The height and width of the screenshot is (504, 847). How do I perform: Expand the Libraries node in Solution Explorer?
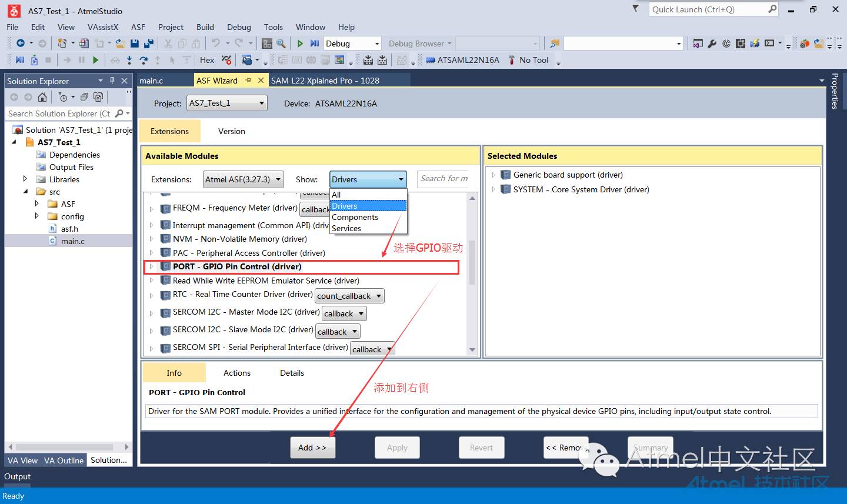coord(25,179)
